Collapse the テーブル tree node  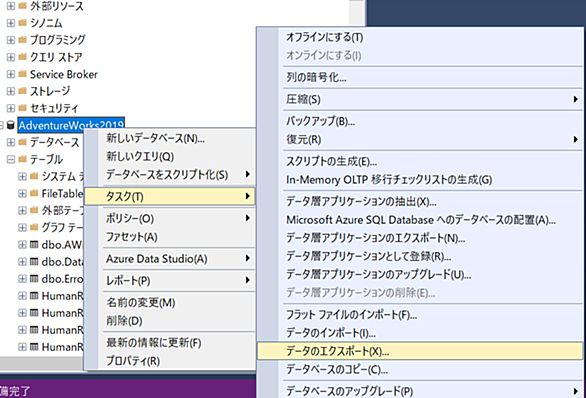(11, 160)
